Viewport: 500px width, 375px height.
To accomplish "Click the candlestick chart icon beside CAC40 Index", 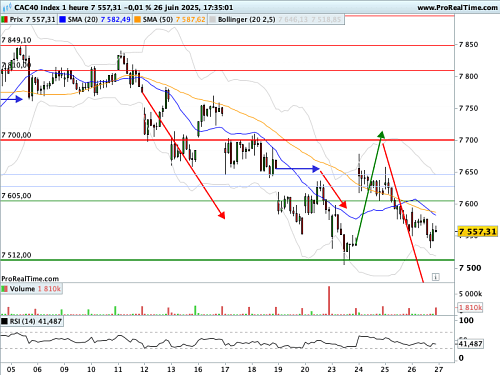I will (x=7, y=7).
